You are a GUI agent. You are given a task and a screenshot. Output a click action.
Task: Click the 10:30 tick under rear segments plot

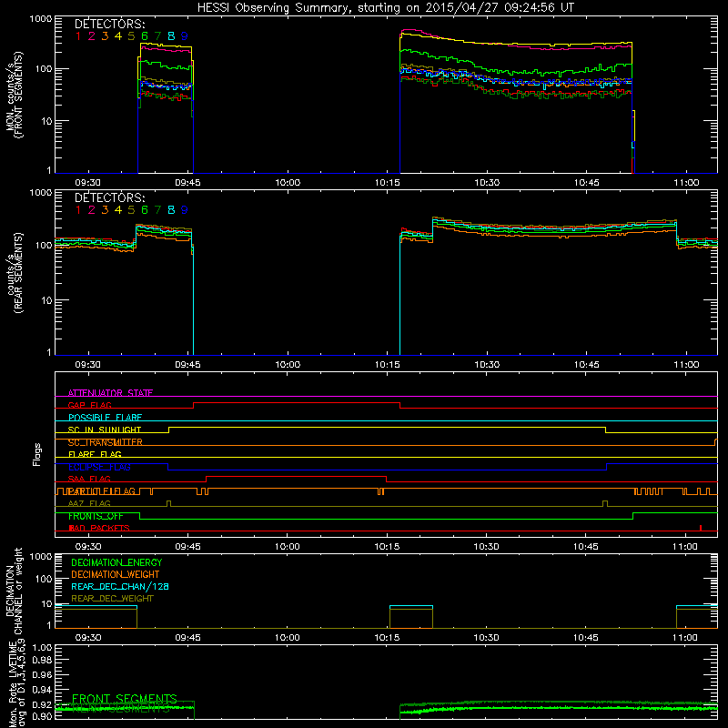tap(487, 365)
